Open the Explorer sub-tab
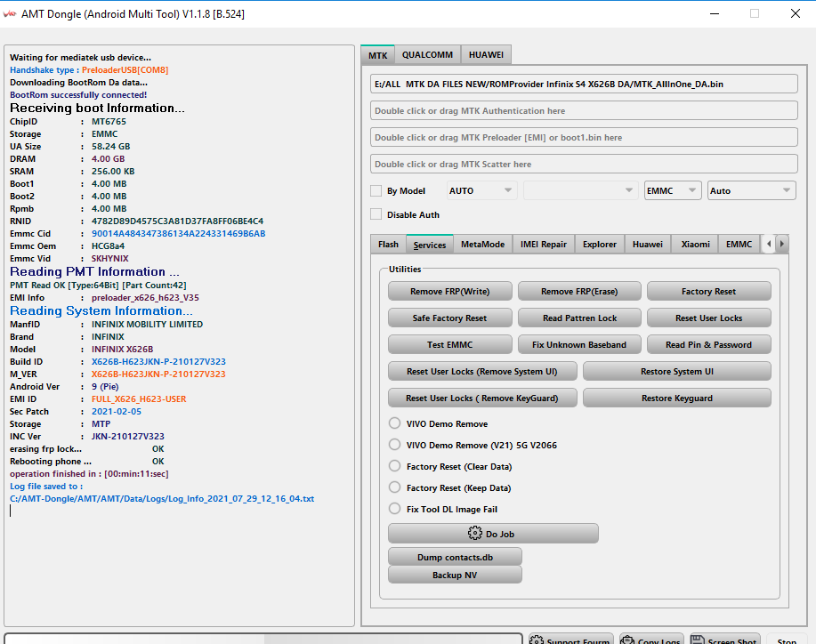 point(600,244)
